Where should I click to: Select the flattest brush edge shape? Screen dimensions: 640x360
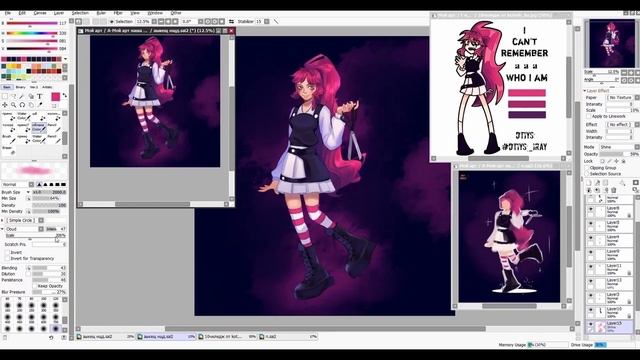click(63, 184)
